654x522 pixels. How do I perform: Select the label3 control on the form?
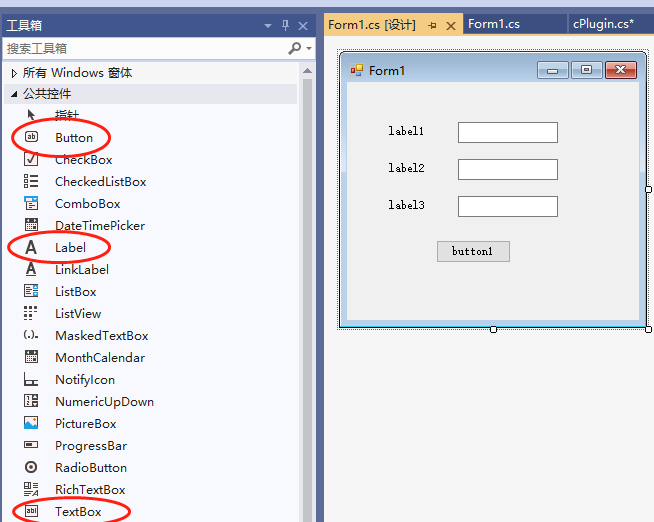pyautogui.click(x=406, y=205)
